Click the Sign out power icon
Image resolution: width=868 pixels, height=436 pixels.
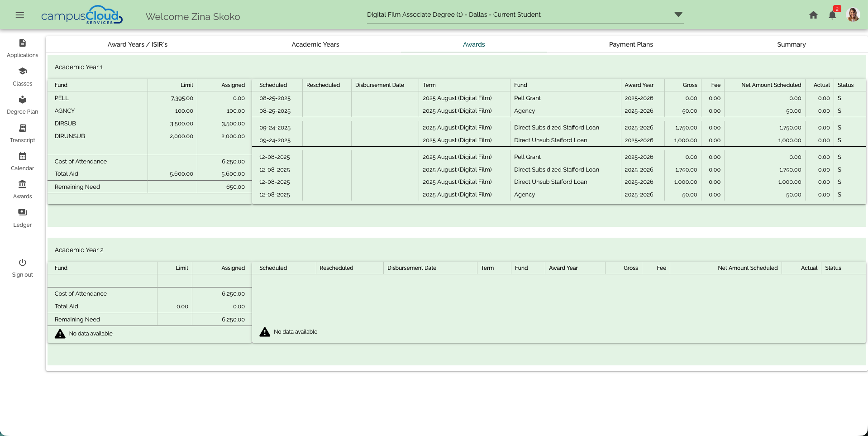pyautogui.click(x=22, y=263)
